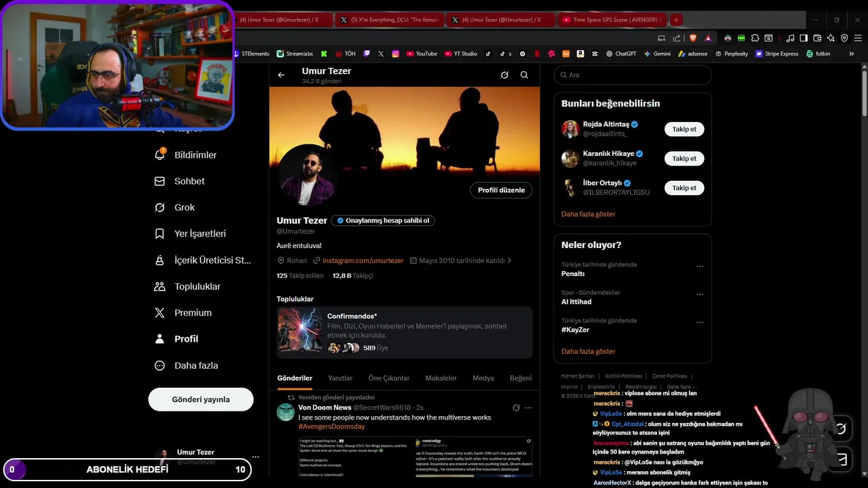Click the Ara search field
This screenshot has width=868, height=488.
coord(633,75)
